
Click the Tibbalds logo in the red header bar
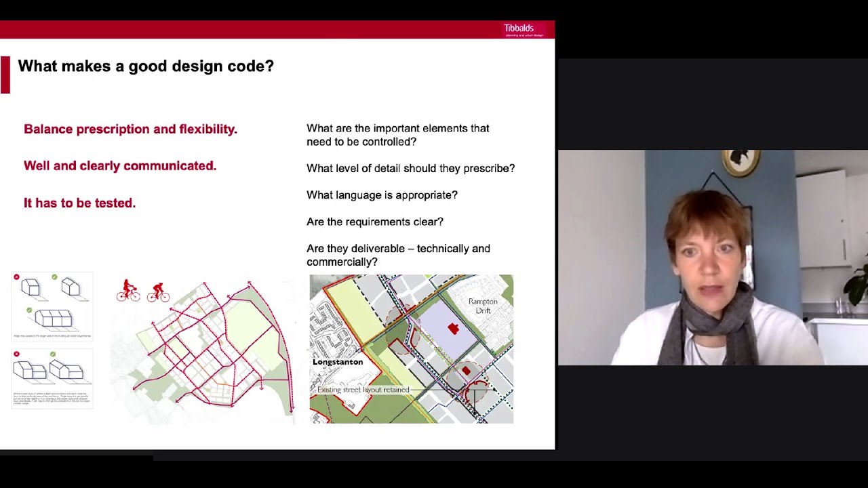tap(519, 29)
